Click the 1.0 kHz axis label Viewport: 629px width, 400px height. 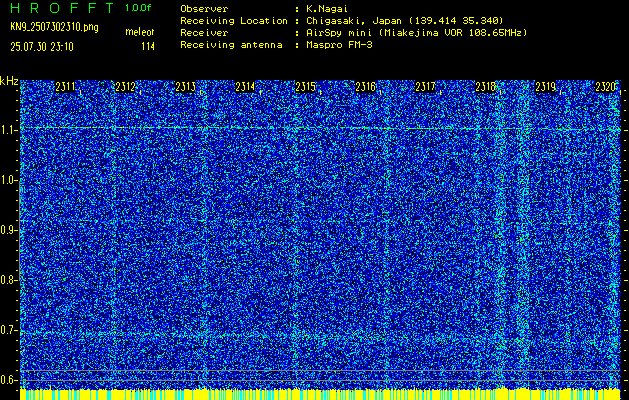(x=8, y=181)
